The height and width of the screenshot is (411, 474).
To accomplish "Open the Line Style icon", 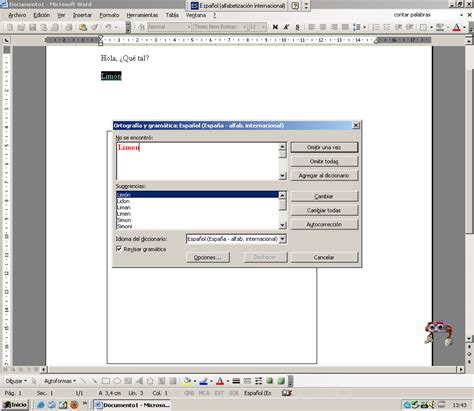I will point(236,381).
